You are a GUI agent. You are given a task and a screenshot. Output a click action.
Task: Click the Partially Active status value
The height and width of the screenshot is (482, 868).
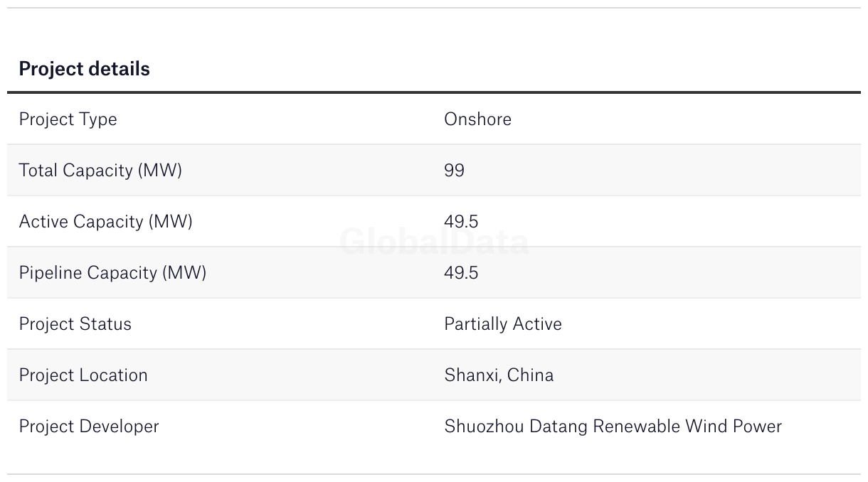point(503,324)
